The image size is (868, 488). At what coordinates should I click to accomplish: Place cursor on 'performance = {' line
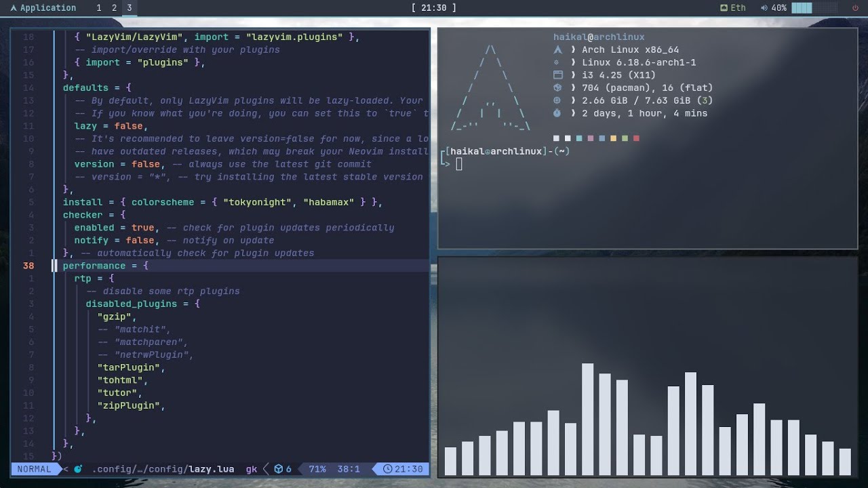tap(106, 266)
